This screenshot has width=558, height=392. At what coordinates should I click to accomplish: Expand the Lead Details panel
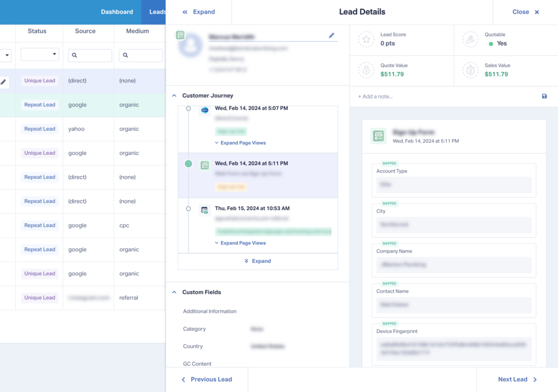(198, 12)
